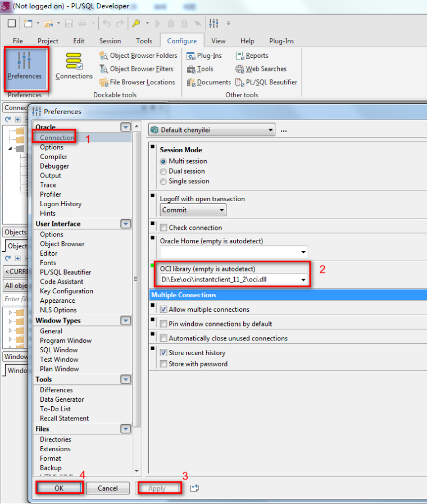The height and width of the screenshot is (504, 427).
Task: Select Key Configuration preference page
Action: pos(66,291)
